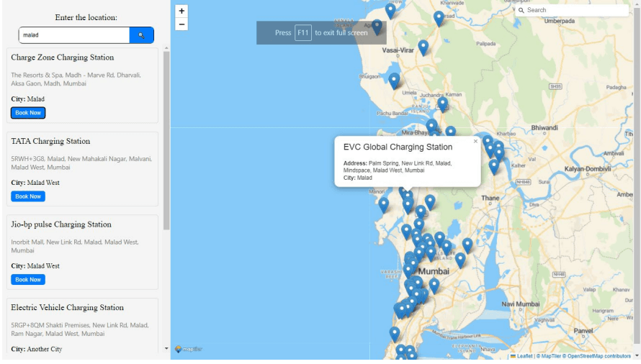This screenshot has width=641, height=364.
Task: Click the 'EVC Global Charging Station' popup title
Action: point(398,147)
